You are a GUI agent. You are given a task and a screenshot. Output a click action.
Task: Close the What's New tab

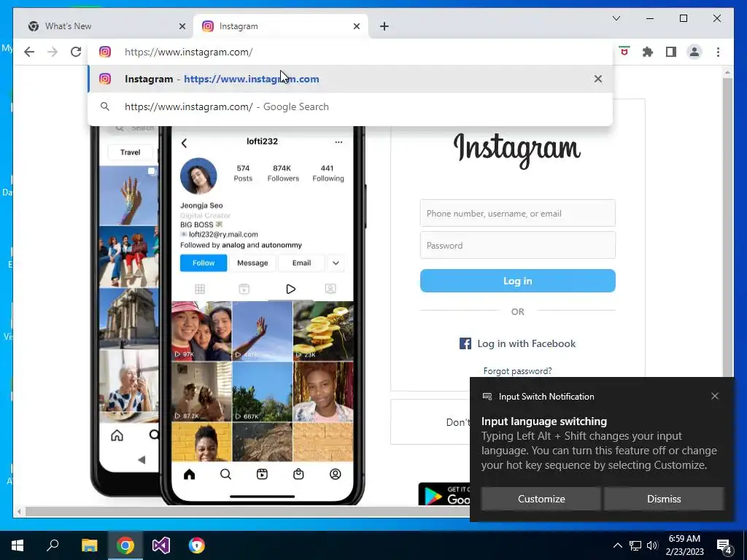click(182, 26)
